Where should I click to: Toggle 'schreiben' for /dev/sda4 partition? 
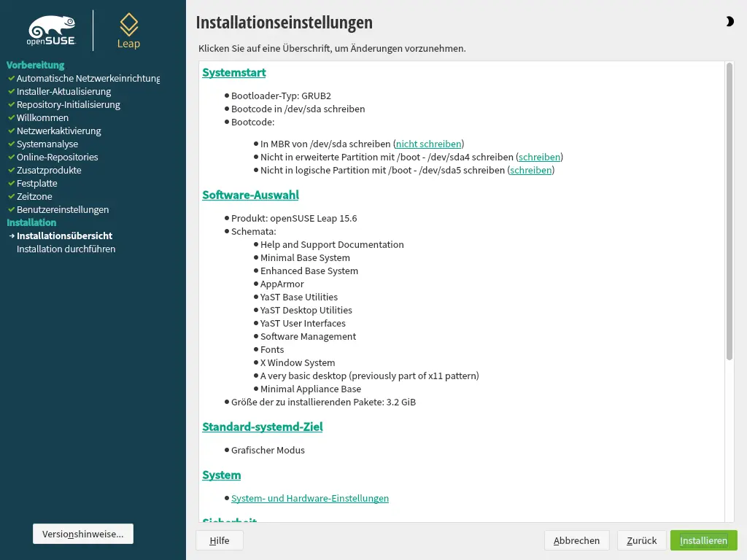click(539, 157)
